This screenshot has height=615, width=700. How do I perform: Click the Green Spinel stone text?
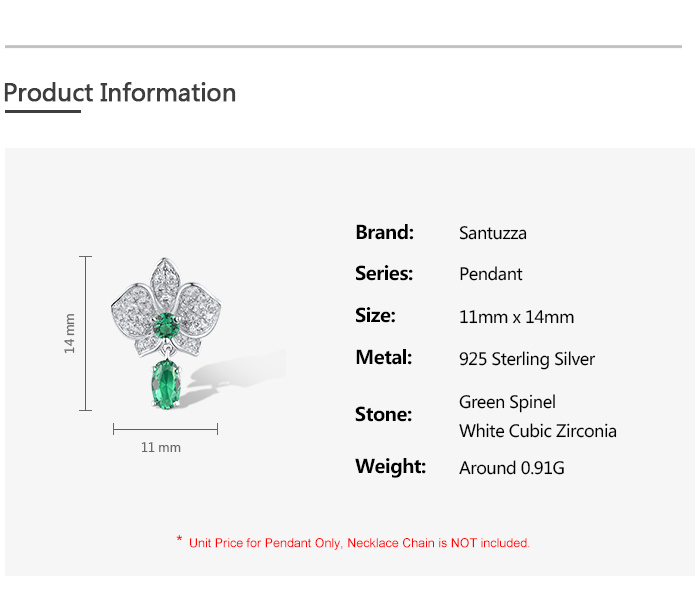[507, 402]
